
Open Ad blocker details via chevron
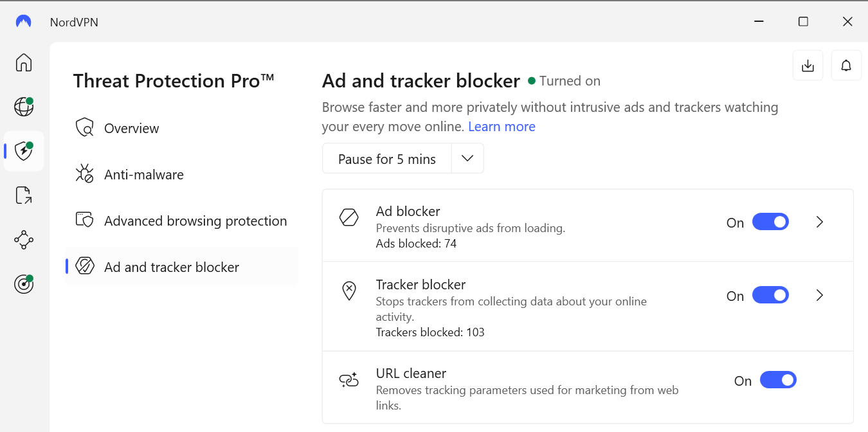819,221
